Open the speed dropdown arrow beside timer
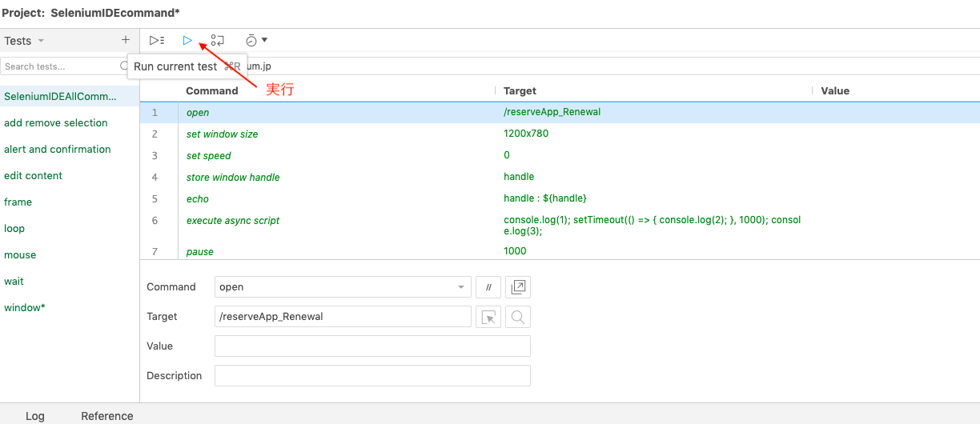The width and height of the screenshot is (980, 424). click(264, 40)
